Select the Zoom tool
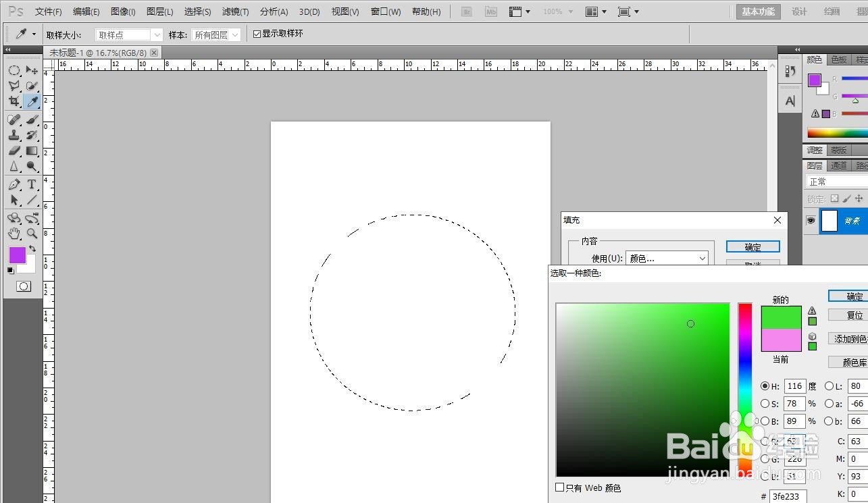This screenshot has width=868, height=503. point(32,234)
